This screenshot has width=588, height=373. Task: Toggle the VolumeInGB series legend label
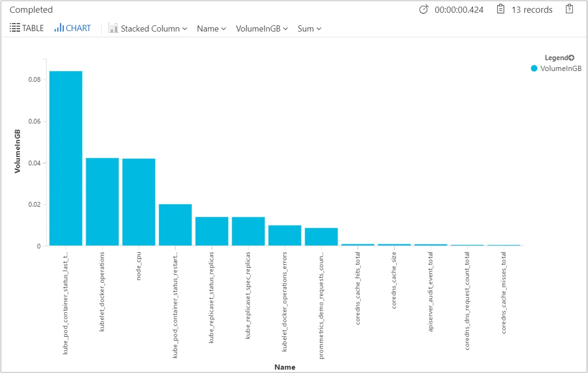pos(561,69)
